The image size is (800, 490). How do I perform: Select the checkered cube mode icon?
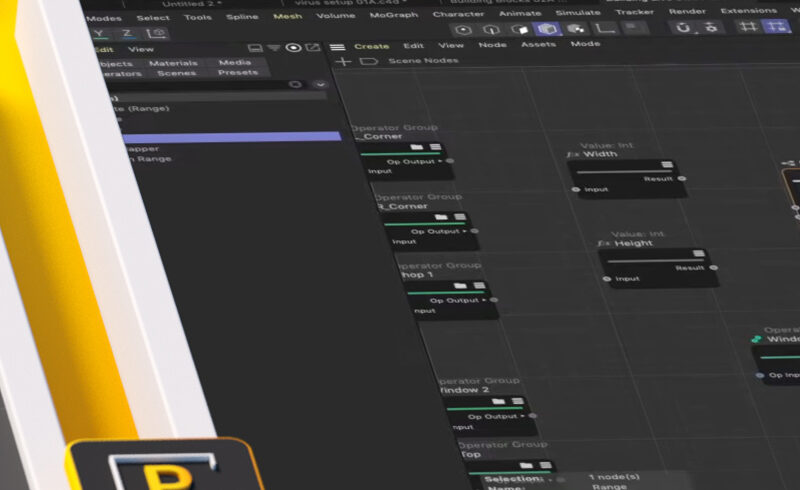click(576, 29)
